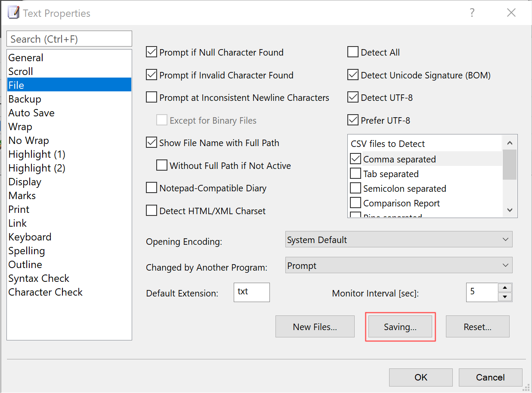532x393 pixels.
Task: Check Comparison Report CSV option
Action: [356, 203]
